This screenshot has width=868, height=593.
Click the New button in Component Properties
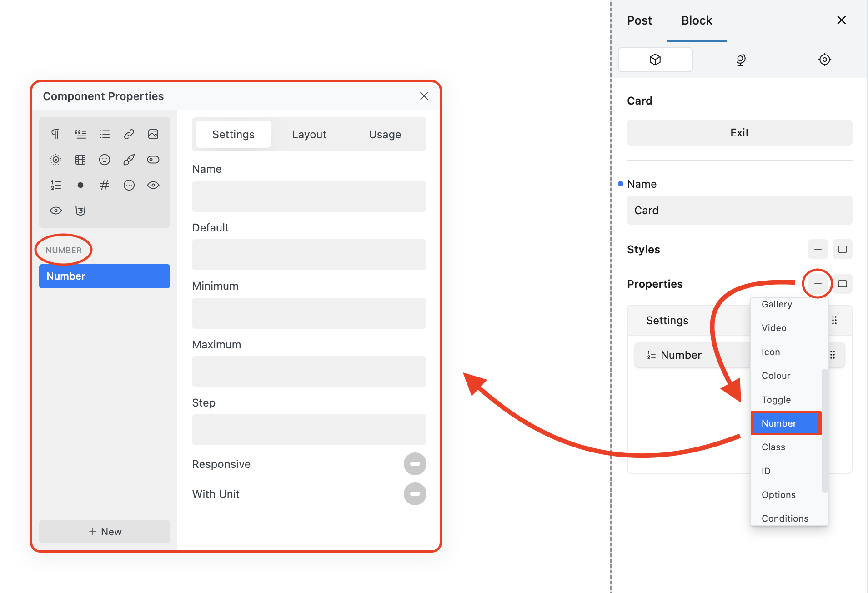click(105, 532)
